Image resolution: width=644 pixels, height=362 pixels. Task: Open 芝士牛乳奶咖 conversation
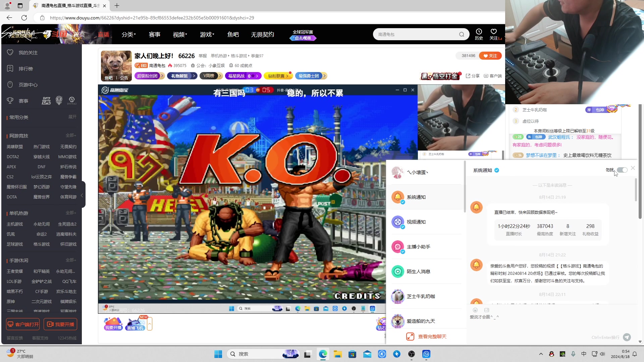pyautogui.click(x=426, y=296)
